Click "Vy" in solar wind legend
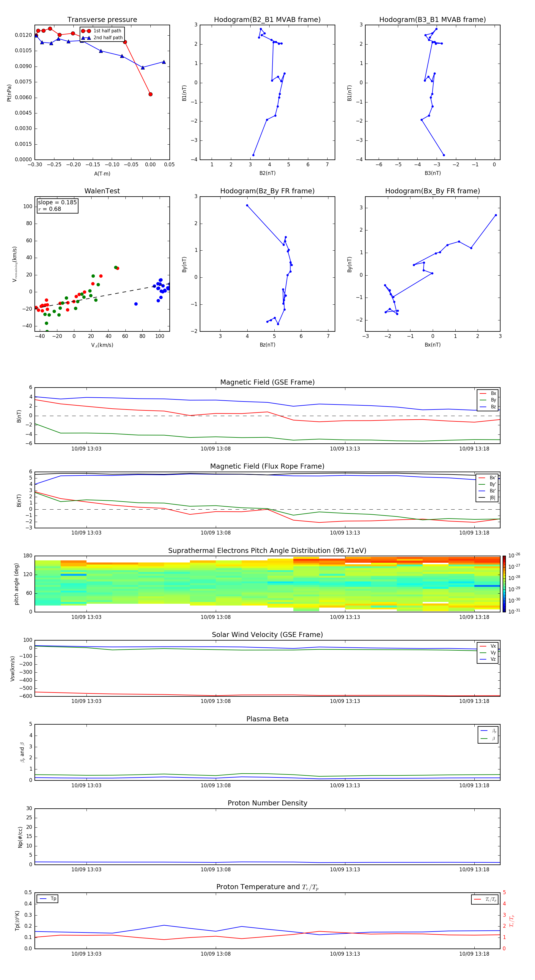 point(493,652)
